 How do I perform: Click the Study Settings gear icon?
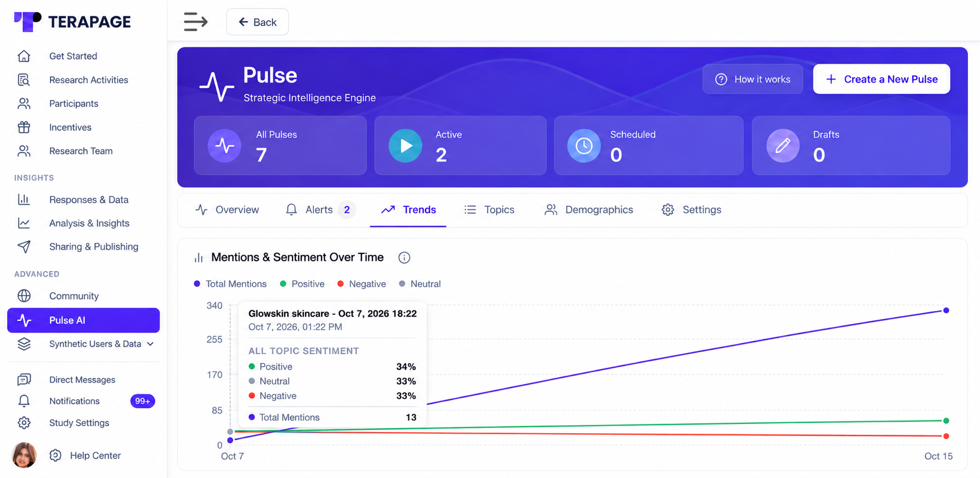pyautogui.click(x=24, y=423)
